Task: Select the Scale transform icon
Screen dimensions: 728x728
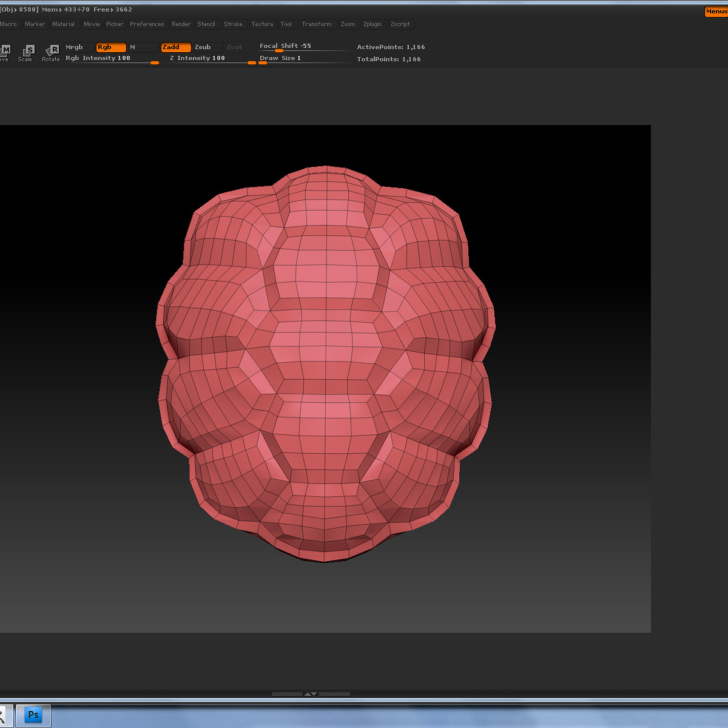Action: coord(27,52)
